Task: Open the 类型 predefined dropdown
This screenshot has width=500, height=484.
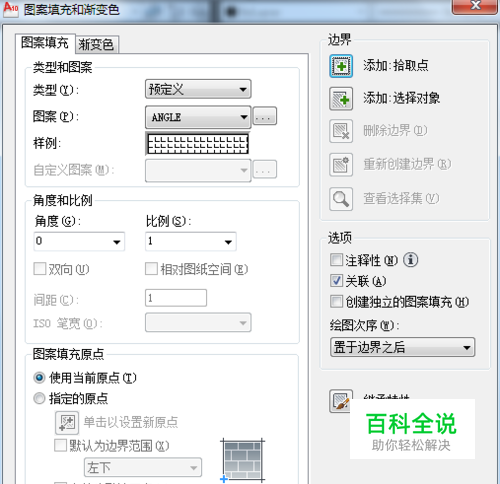Action: 198,89
